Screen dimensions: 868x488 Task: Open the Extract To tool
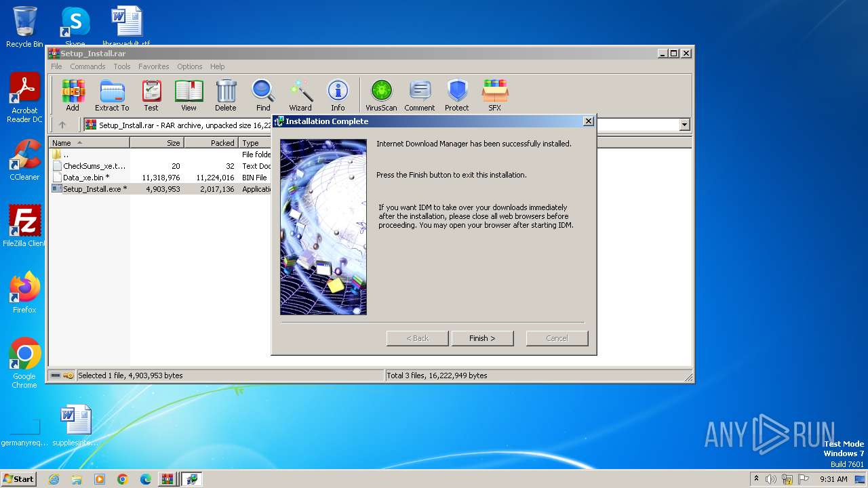(x=112, y=95)
